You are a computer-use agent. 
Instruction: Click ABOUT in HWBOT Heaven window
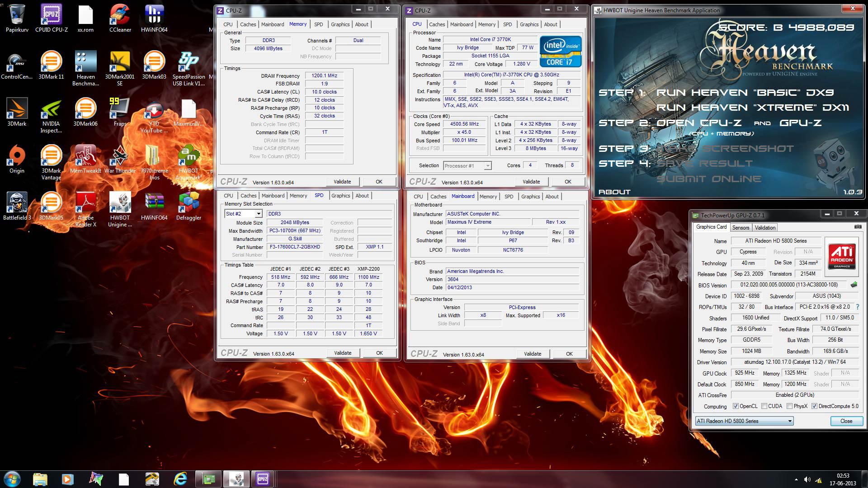(614, 192)
